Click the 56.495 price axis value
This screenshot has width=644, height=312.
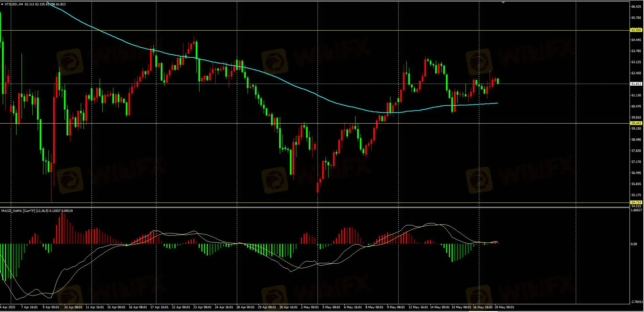click(636, 173)
